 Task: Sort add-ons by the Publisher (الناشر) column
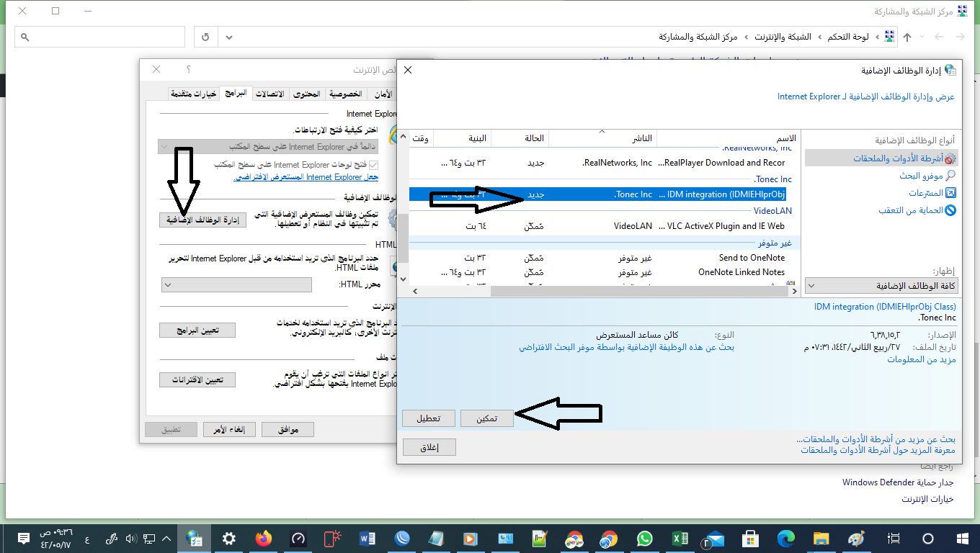[602, 138]
